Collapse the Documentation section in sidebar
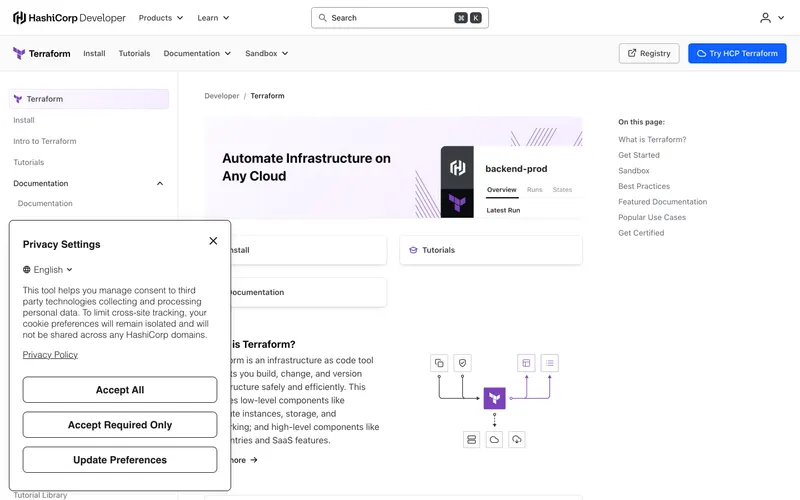Viewport: 800px width, 500px height. click(x=160, y=183)
